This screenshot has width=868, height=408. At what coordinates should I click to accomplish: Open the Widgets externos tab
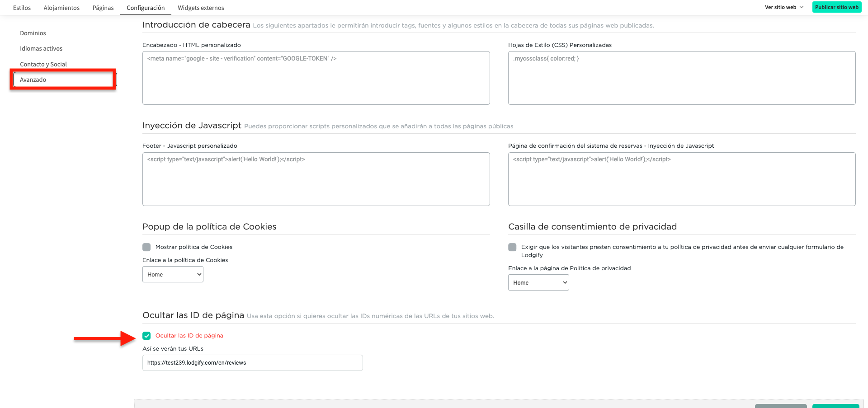click(x=201, y=8)
